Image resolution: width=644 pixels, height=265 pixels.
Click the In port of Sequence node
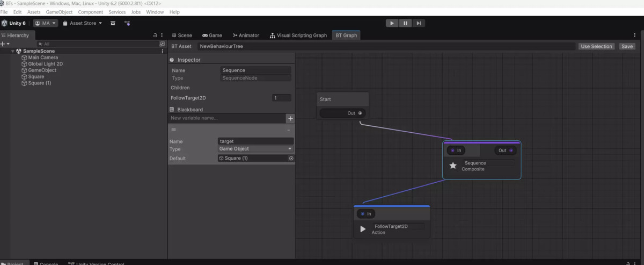453,151
